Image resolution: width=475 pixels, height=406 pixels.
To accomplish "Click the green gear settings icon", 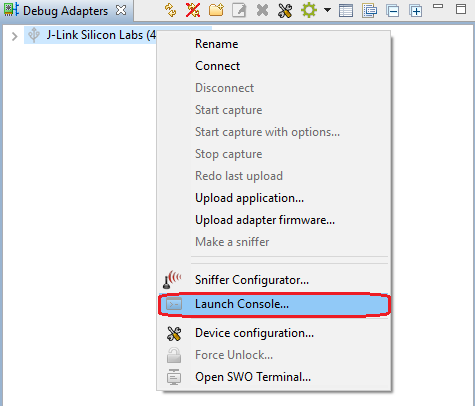I will point(309,10).
